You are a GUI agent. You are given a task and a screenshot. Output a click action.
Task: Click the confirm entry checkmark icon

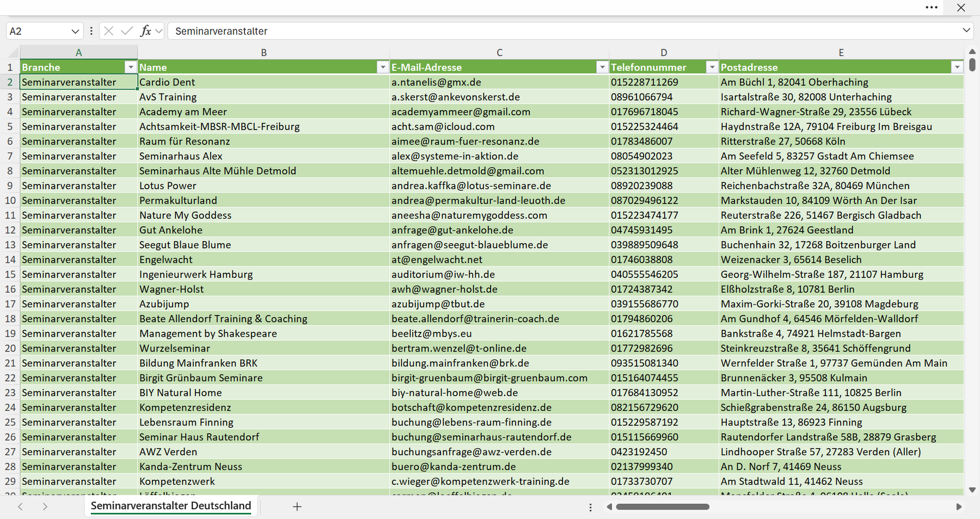[127, 31]
